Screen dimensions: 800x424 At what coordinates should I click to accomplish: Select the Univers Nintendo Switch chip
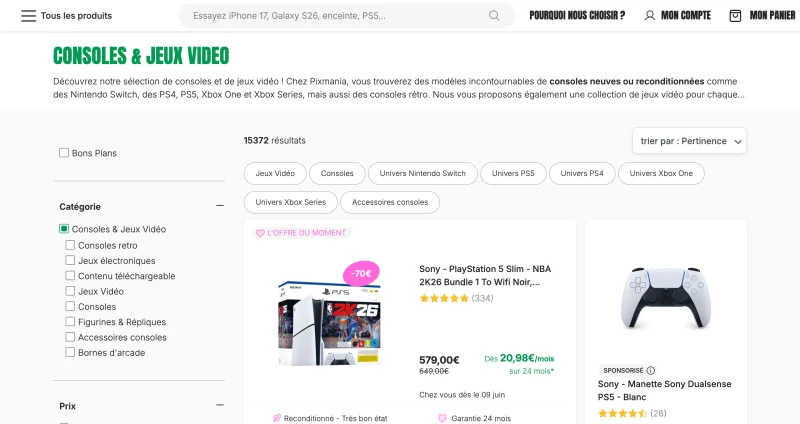tap(422, 173)
